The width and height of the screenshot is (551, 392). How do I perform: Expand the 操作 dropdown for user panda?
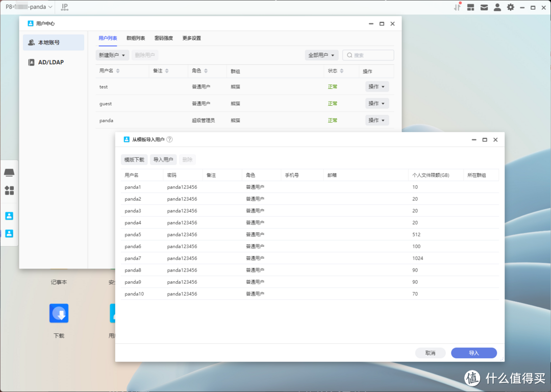pyautogui.click(x=377, y=120)
